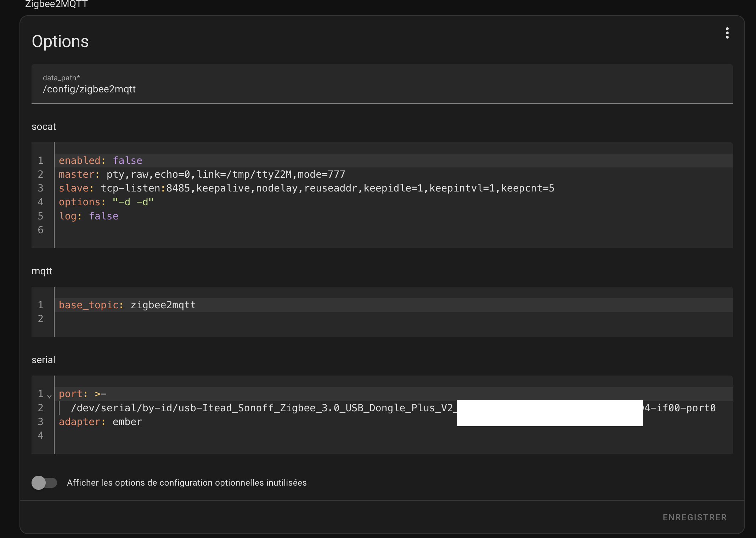Click the port: >- line in serial
Image resolution: width=756 pixels, height=538 pixels.
[83, 394]
